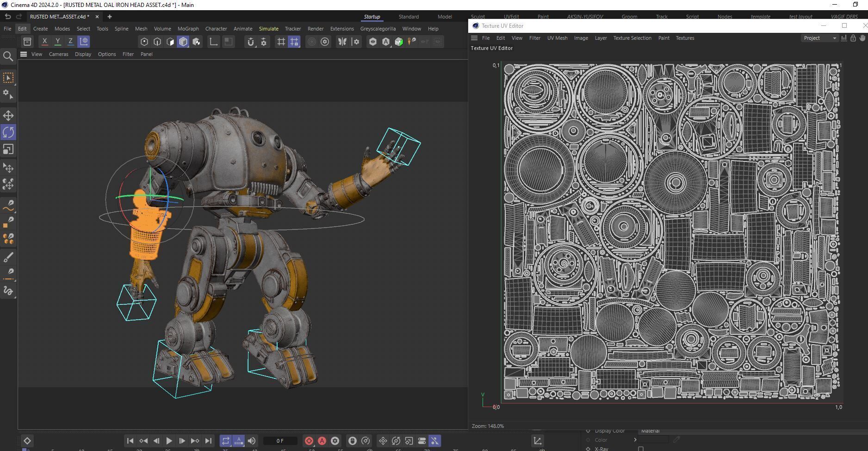
Task: Toggle sound playback speaker icon
Action: (251, 441)
